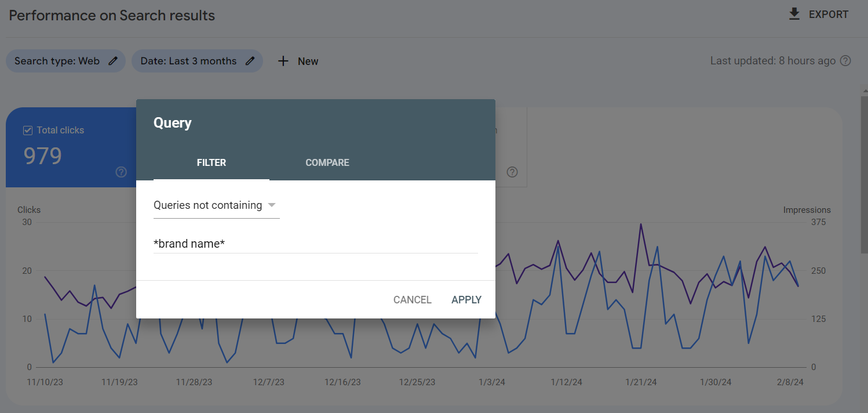Click the Performance on Search results heading
Viewport: 868px width, 413px height.
pyautogui.click(x=112, y=16)
